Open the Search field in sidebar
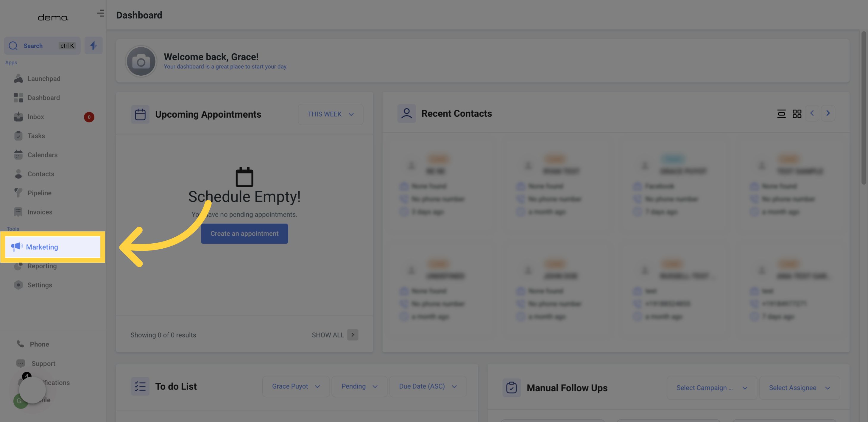This screenshot has height=422, width=868. point(42,46)
